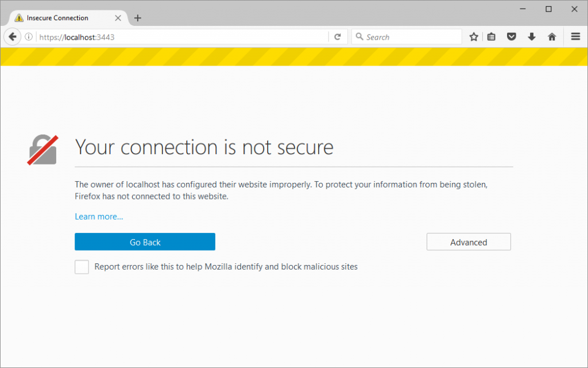The image size is (588, 368).
Task: Close the Firefox window
Action: [574, 9]
